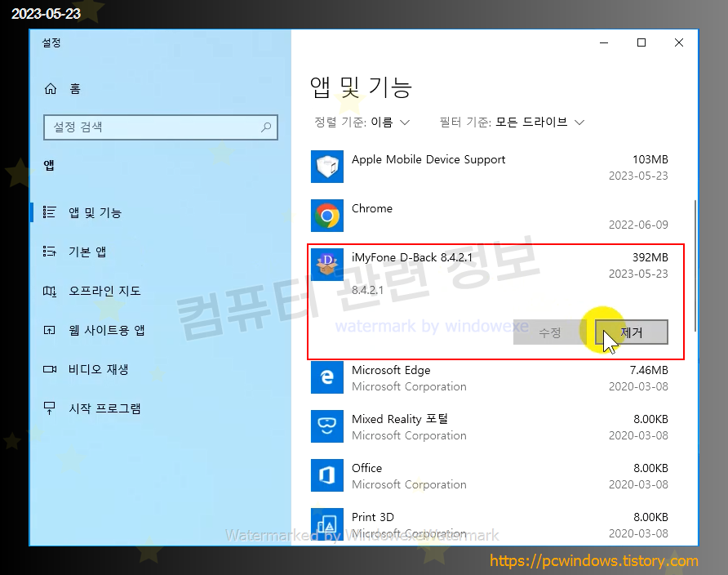728x575 pixels.
Task: Click the 앱 및 기능 page heading
Action: point(361,87)
